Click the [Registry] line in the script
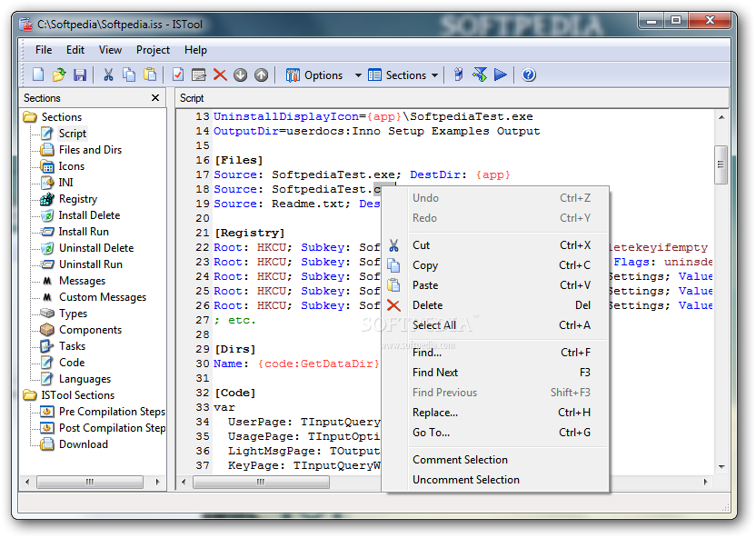The height and width of the screenshot is (538, 756). pos(250,233)
